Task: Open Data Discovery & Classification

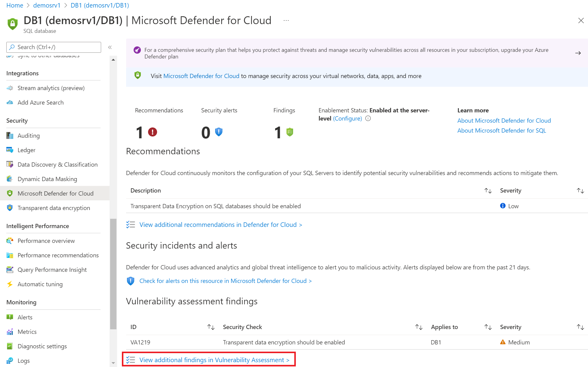Action: (x=58, y=164)
